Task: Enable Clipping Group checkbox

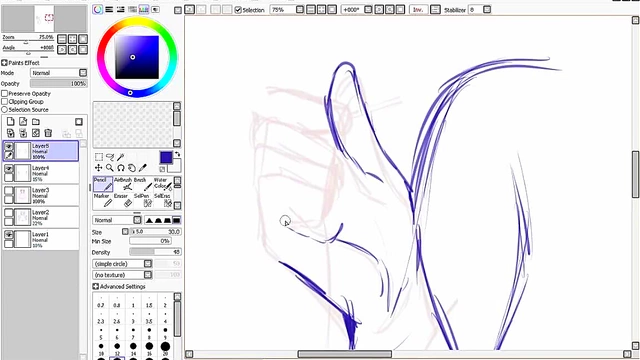Action: pyautogui.click(x=4, y=102)
